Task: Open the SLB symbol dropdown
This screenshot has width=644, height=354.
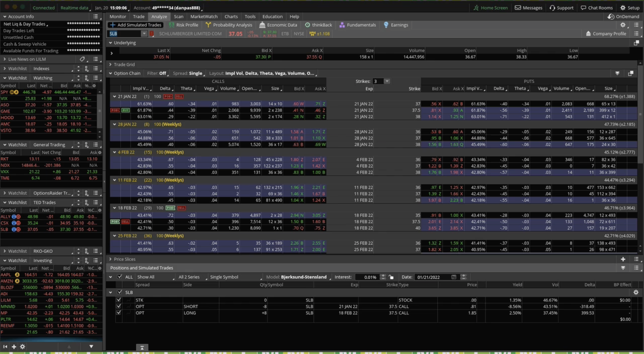Action: tap(144, 34)
